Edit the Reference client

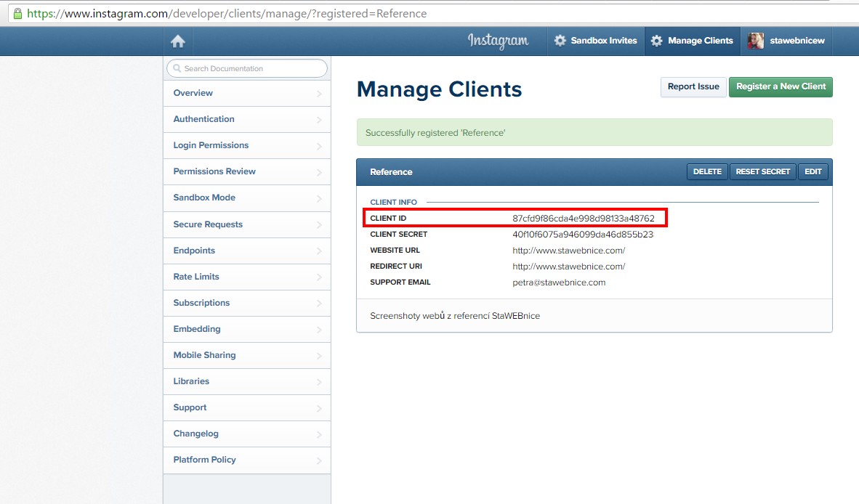[x=813, y=172]
